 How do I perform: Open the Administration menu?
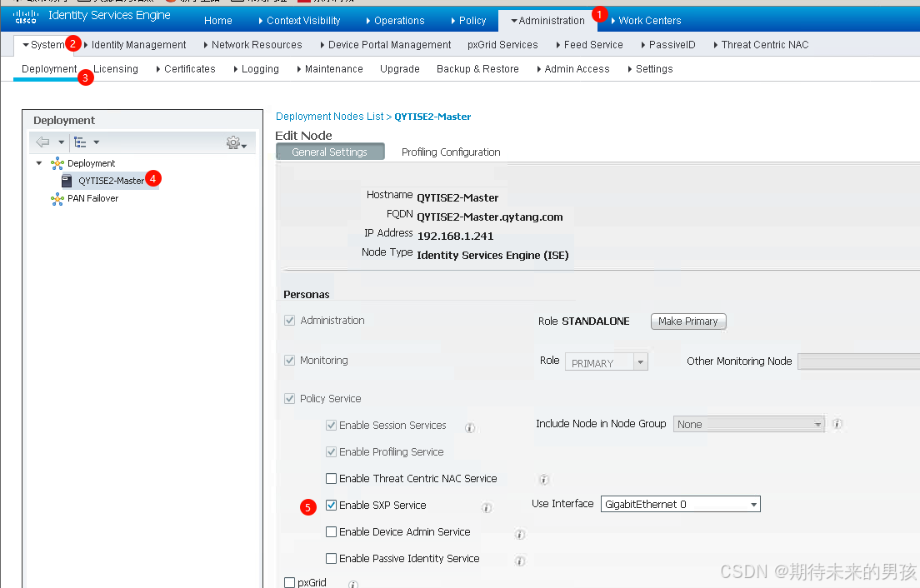[547, 21]
